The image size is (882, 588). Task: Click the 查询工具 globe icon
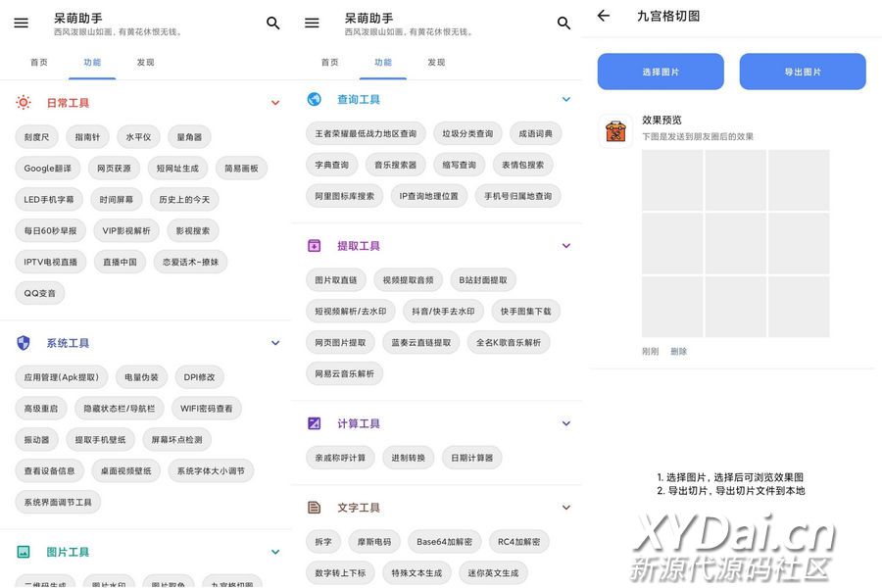[x=315, y=99]
